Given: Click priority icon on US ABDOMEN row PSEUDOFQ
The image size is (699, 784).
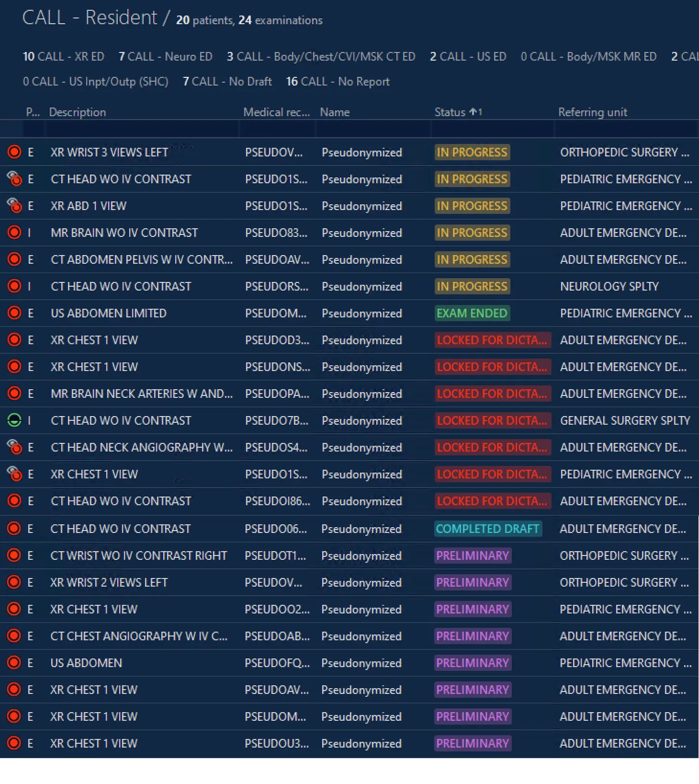Looking at the screenshot, I should tap(14, 663).
